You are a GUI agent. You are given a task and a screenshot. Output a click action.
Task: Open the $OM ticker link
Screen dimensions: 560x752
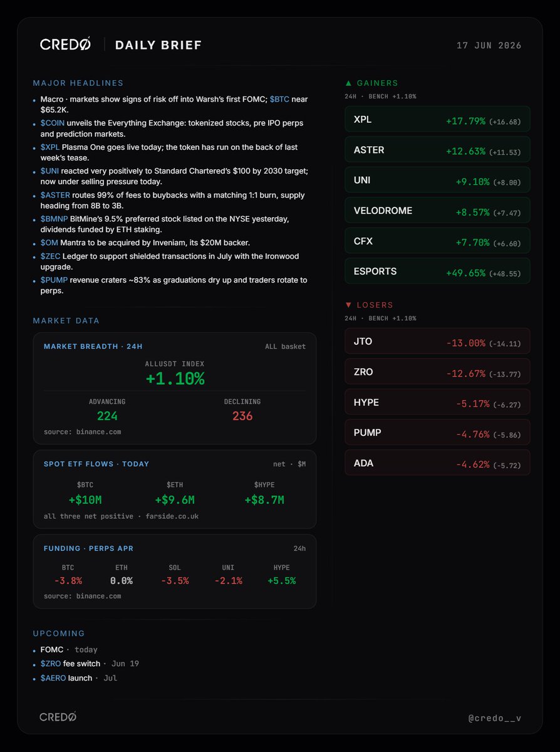click(x=49, y=243)
